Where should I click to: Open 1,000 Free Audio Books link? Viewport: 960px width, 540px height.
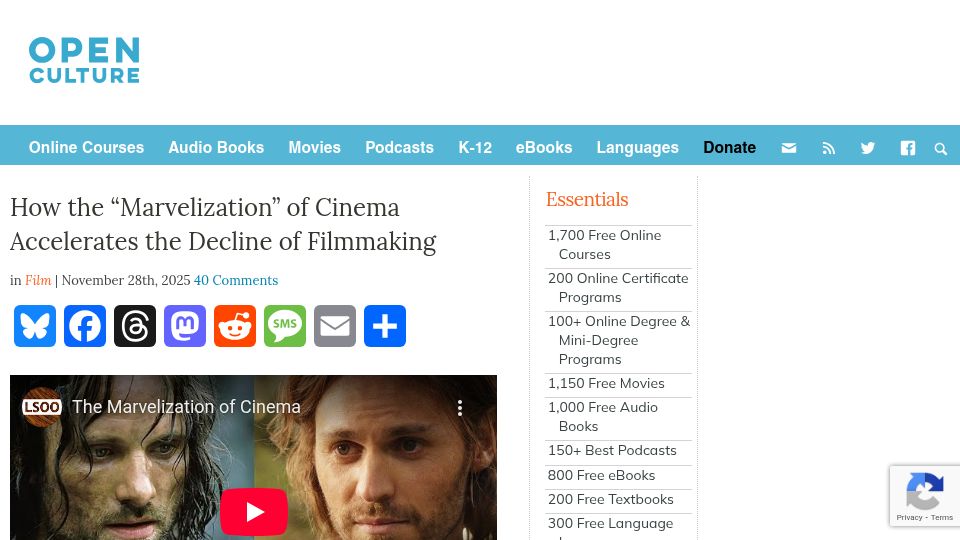[602, 417]
